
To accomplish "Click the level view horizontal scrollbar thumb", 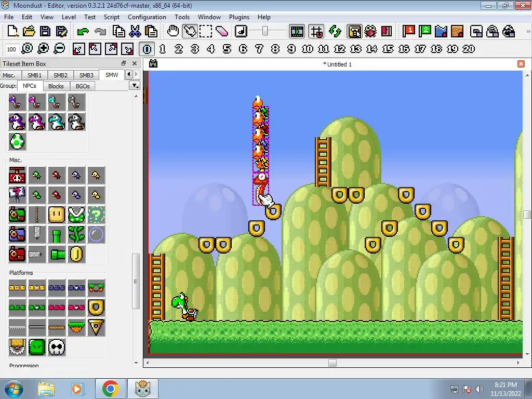I will coord(332,363).
